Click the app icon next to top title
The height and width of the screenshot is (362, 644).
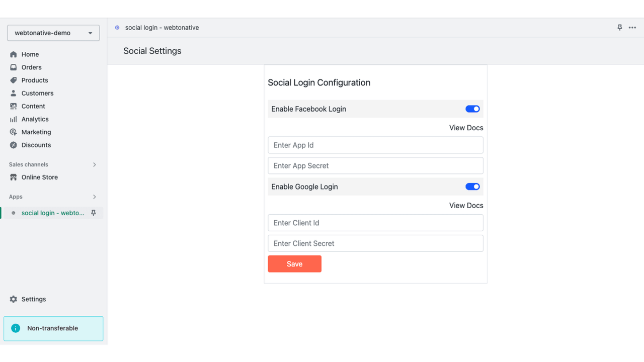[117, 28]
